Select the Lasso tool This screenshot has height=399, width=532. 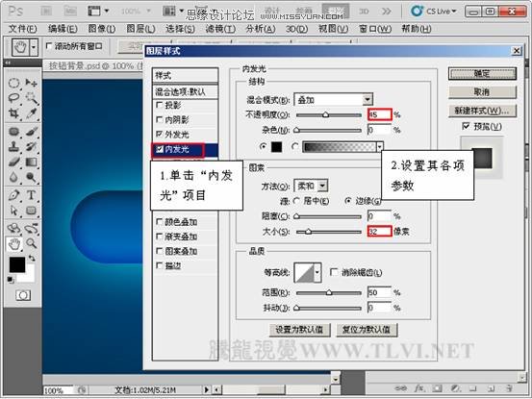[x=13, y=98]
